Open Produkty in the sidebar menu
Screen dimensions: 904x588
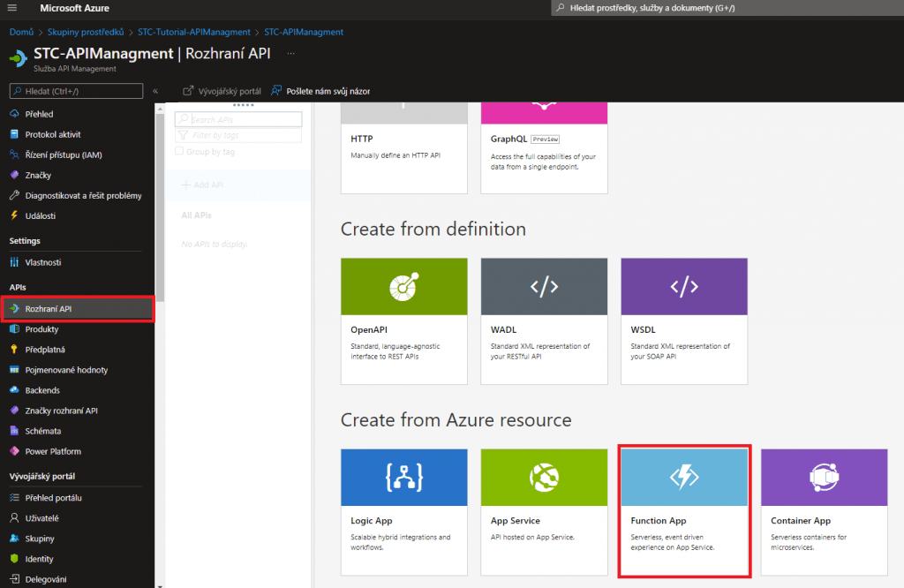click(x=41, y=329)
